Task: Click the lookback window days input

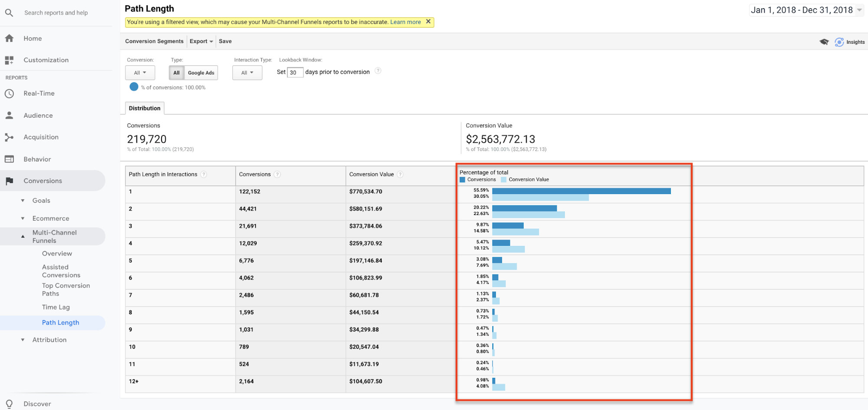Action: tap(295, 73)
